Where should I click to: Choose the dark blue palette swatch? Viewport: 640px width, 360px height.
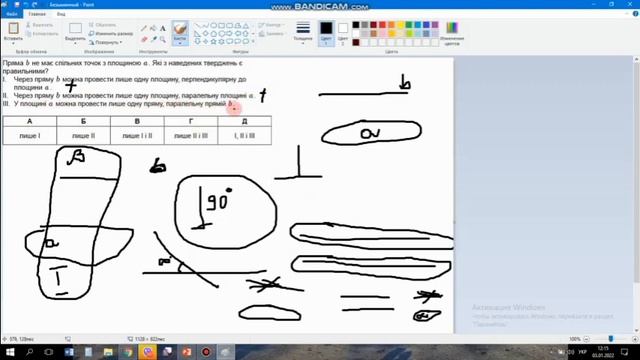click(x=427, y=25)
